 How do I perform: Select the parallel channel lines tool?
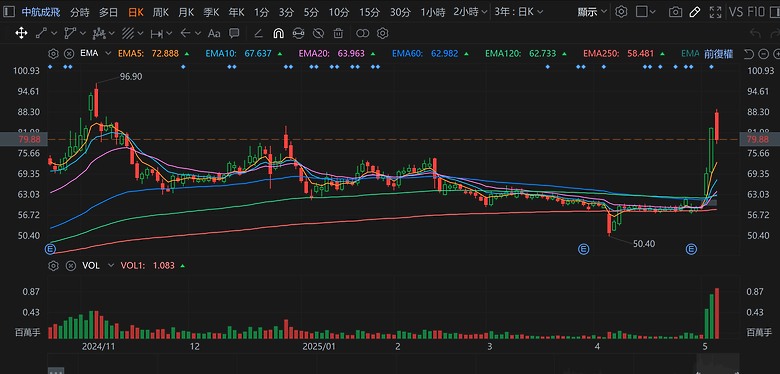point(128,33)
